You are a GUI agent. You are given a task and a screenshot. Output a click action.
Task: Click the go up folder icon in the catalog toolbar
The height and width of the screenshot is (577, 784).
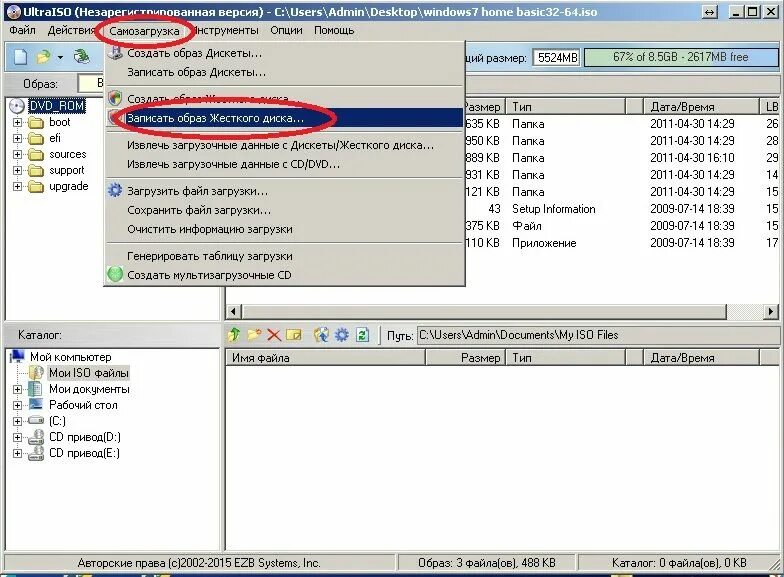[234, 334]
